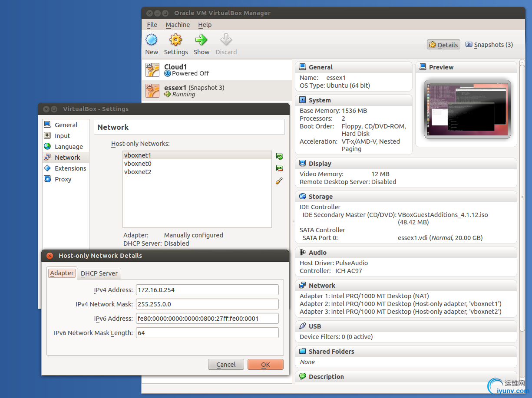
Task: Click Cancel in Host-only Network Details
Action: [226, 365]
